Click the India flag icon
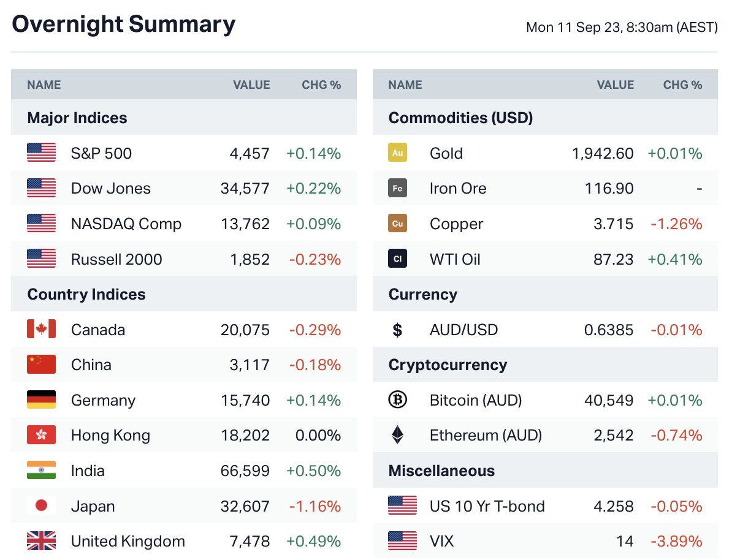 click(41, 471)
